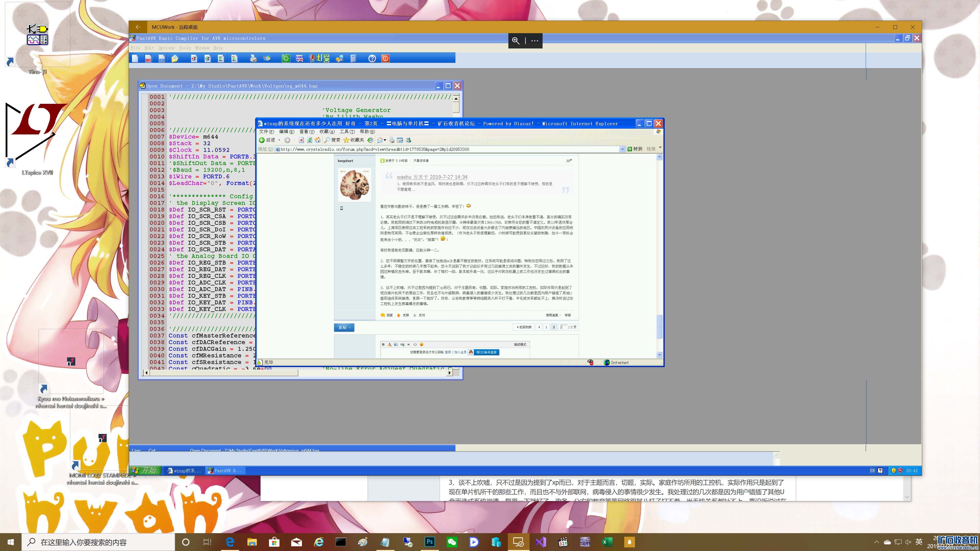Click the ASM file icon in FastAVR toolbar
This screenshot has width=980, height=551.
pyautogui.click(x=161, y=59)
